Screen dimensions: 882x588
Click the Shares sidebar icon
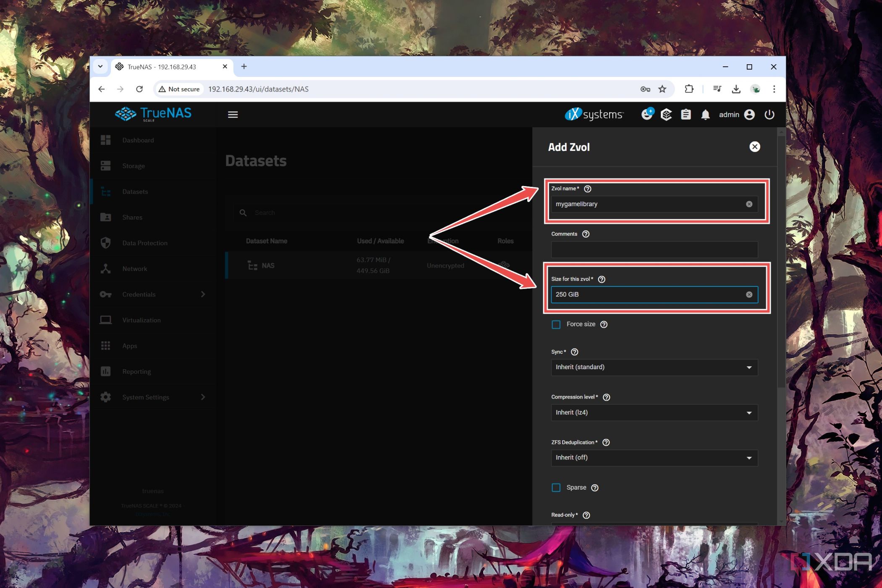tap(107, 217)
